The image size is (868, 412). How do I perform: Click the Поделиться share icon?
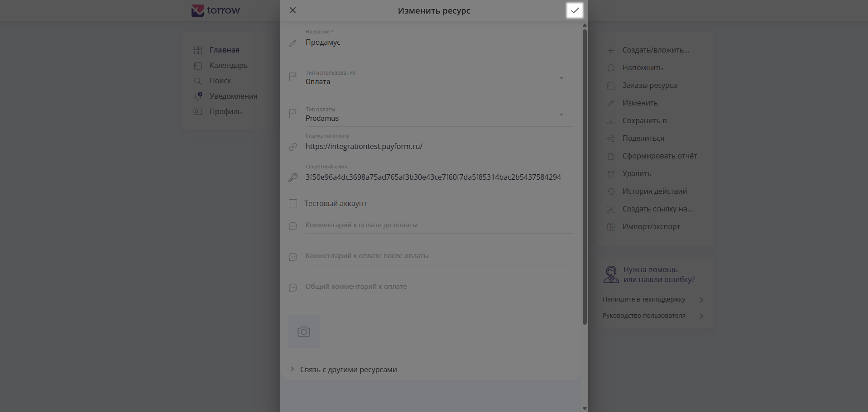611,139
